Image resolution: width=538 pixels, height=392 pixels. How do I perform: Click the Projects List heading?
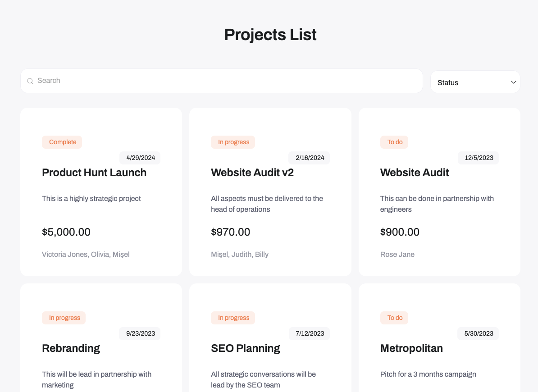click(x=270, y=35)
